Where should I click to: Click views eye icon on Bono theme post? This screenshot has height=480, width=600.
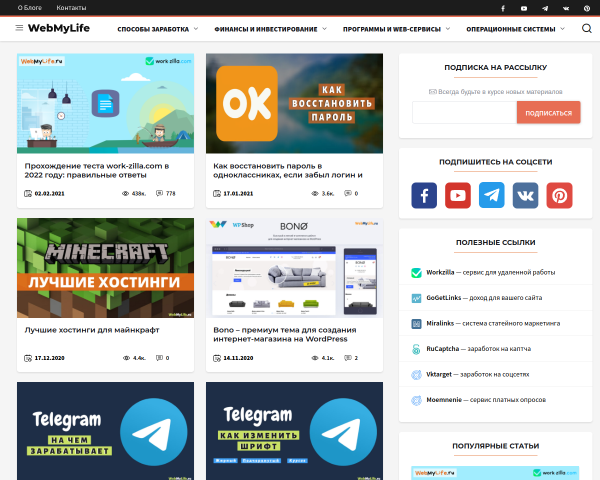(315, 358)
